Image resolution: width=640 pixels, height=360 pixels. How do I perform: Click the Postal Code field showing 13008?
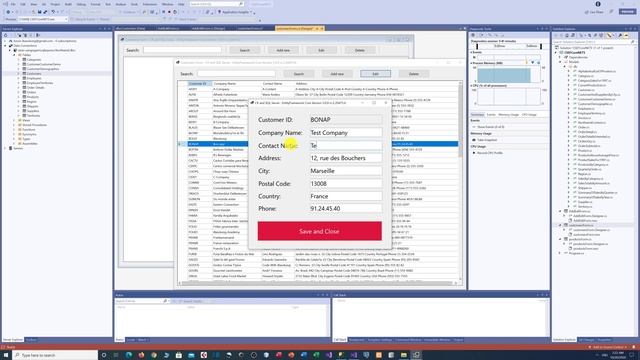(x=346, y=184)
